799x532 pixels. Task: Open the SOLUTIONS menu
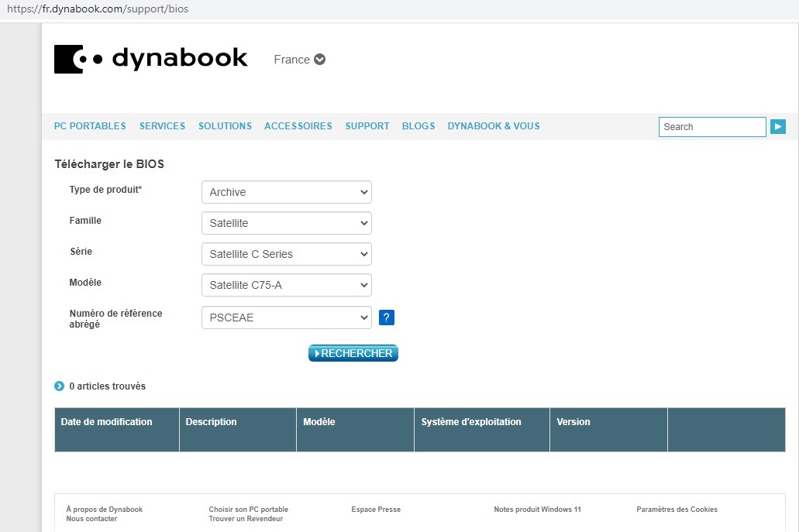(x=225, y=125)
